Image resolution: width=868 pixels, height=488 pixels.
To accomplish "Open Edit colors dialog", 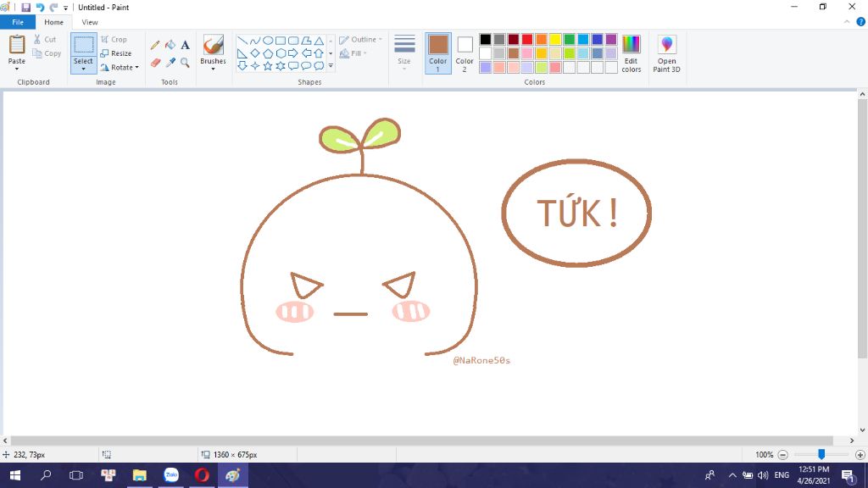I will click(x=631, y=53).
